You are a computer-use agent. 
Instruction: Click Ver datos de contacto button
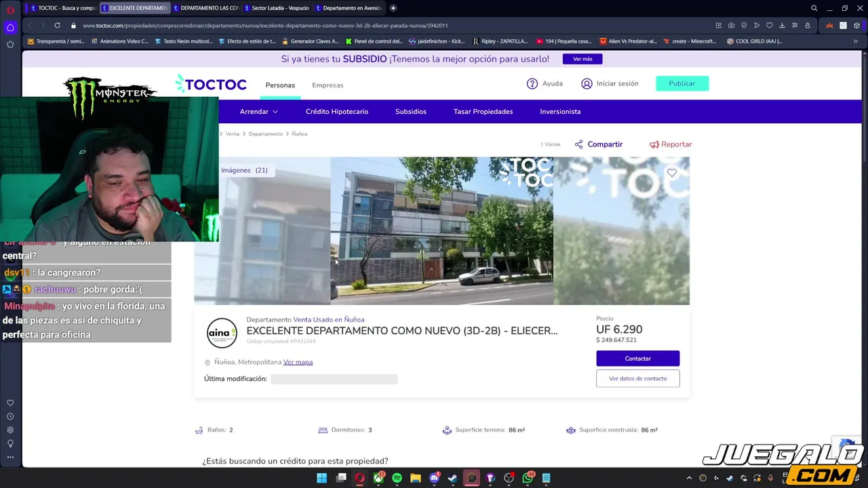[x=637, y=378]
